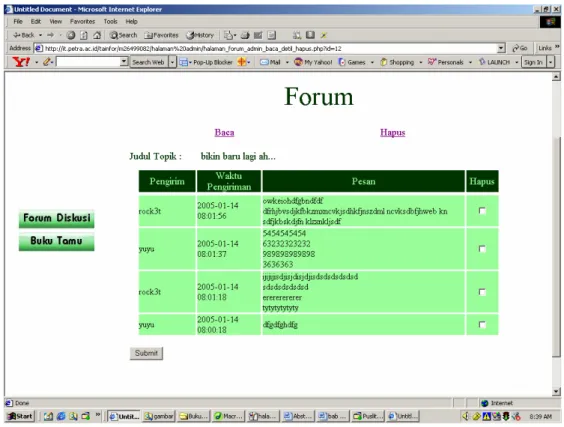Open the Sign In dropdown arrow
This screenshot has width=564, height=427.
pos(550,62)
